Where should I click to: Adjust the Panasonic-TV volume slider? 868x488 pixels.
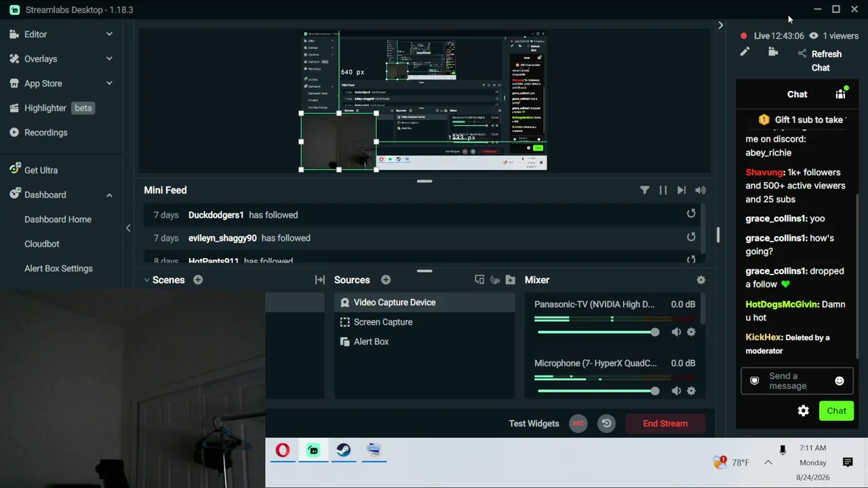[598, 332]
